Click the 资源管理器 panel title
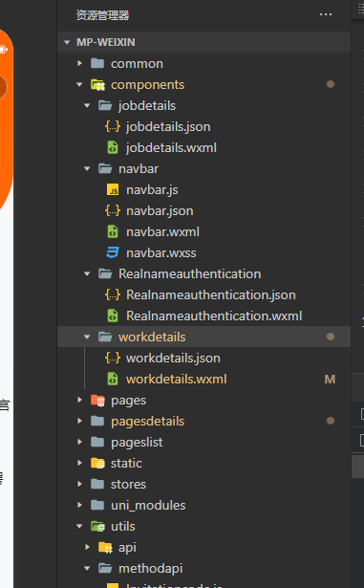The height and width of the screenshot is (588, 364). (x=103, y=15)
